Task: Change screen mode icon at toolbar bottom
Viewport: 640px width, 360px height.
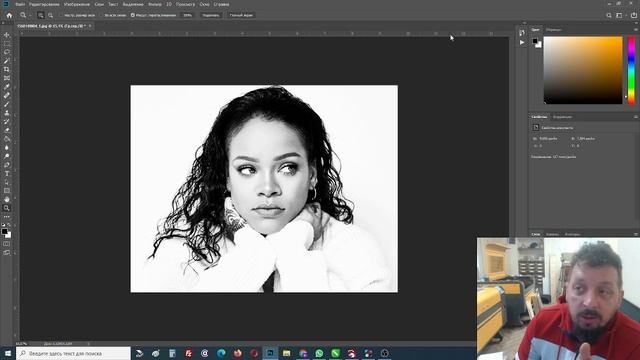Action: coord(7,253)
